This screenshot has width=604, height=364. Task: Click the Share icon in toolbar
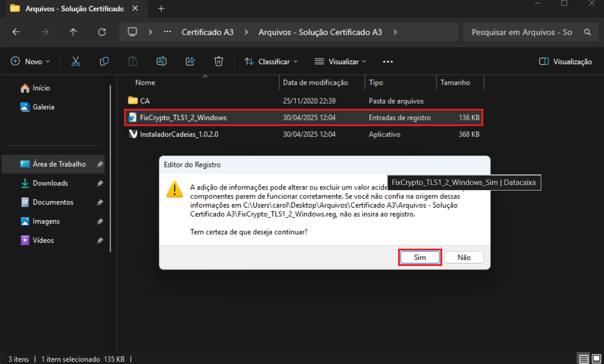(x=190, y=61)
